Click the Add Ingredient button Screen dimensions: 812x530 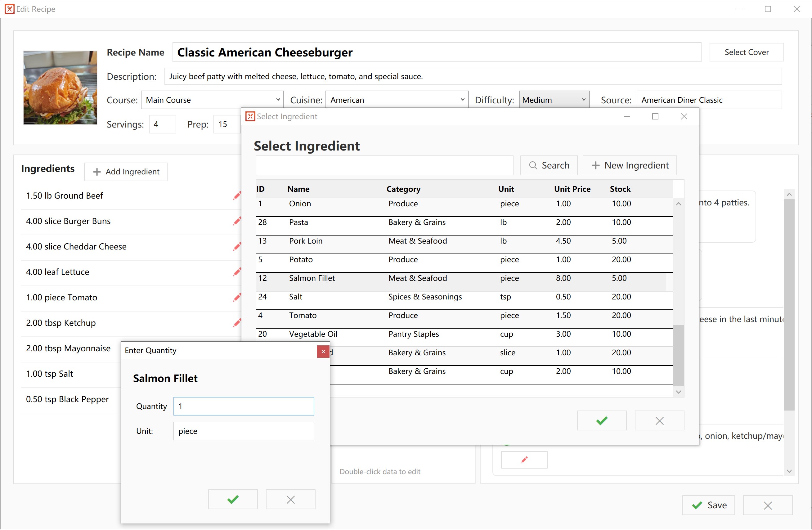click(x=126, y=172)
